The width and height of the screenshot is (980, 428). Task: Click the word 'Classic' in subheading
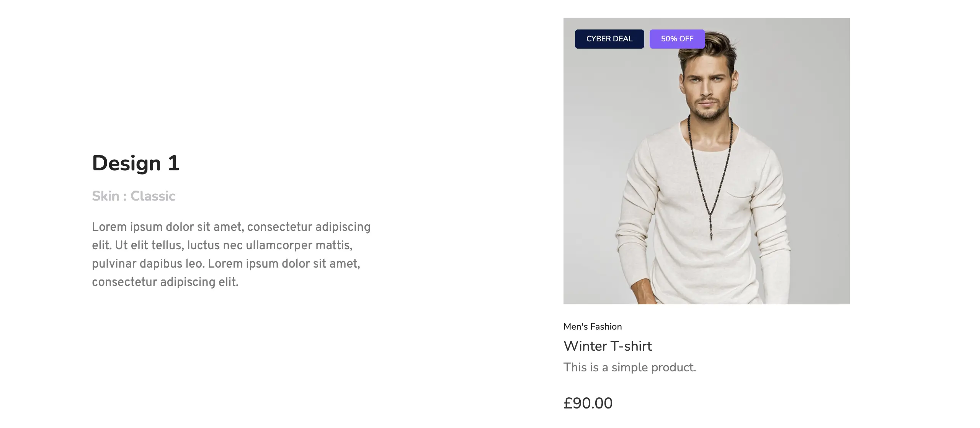tap(153, 196)
